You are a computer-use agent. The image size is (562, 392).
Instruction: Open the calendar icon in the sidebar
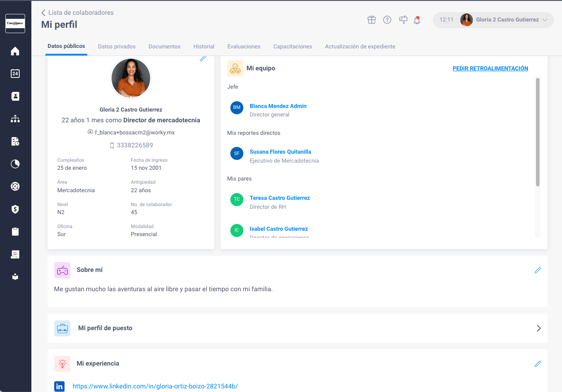click(x=15, y=73)
